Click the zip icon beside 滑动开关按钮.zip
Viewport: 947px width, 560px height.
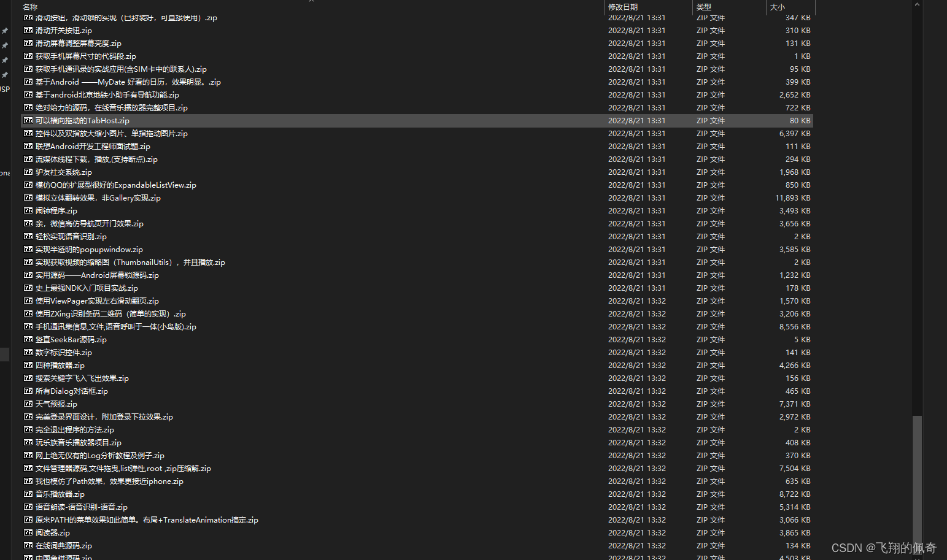point(28,30)
